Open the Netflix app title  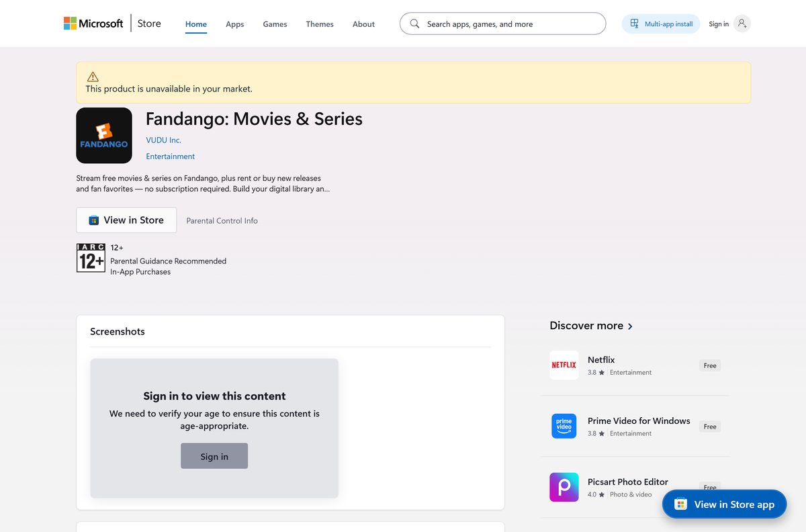(x=601, y=360)
